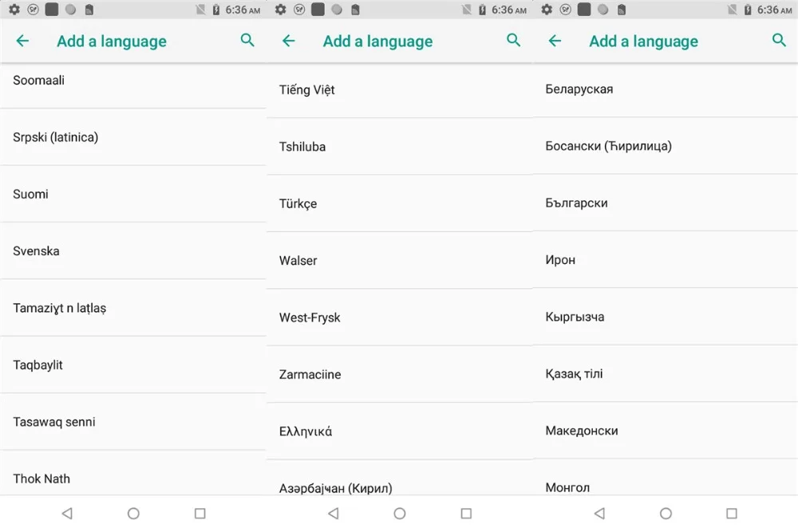The height and width of the screenshot is (532, 798).
Task: Open search on screen listing Soomaali
Action: (247, 40)
